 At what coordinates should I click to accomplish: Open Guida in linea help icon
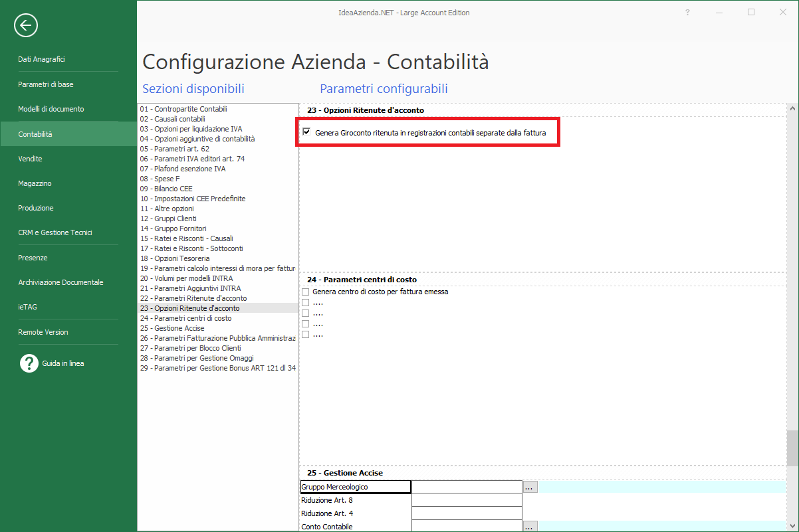pyautogui.click(x=29, y=363)
